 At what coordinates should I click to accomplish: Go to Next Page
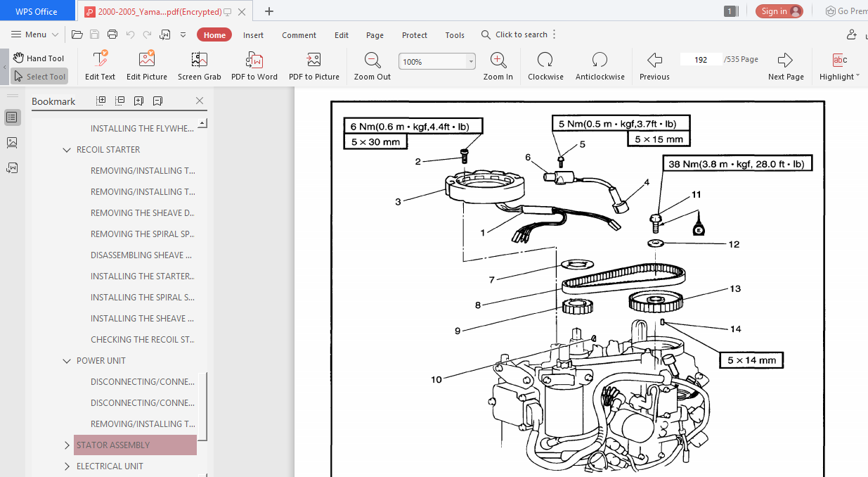786,66
